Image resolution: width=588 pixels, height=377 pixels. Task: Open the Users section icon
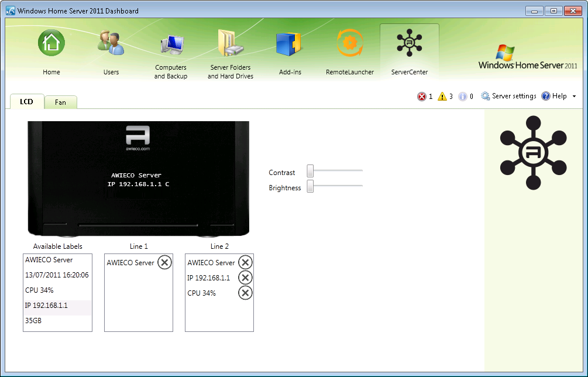111,43
